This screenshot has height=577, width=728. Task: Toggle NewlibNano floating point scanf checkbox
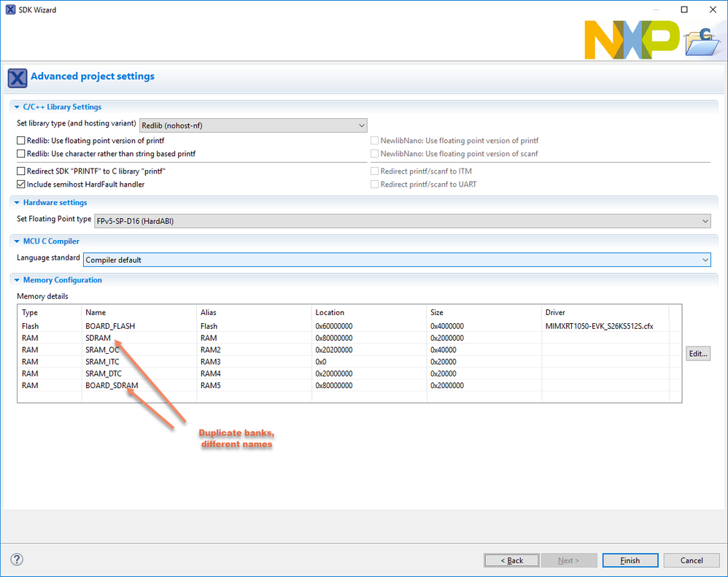[x=375, y=154]
